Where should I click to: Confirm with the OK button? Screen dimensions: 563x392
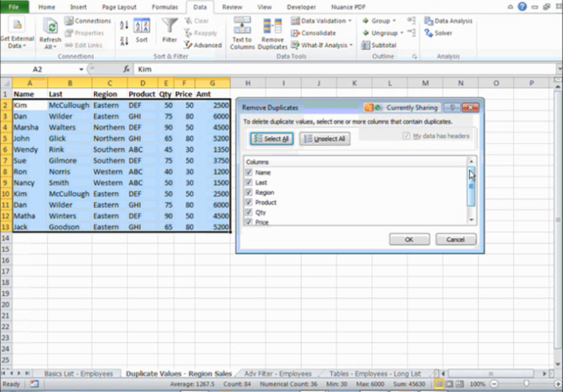(409, 240)
